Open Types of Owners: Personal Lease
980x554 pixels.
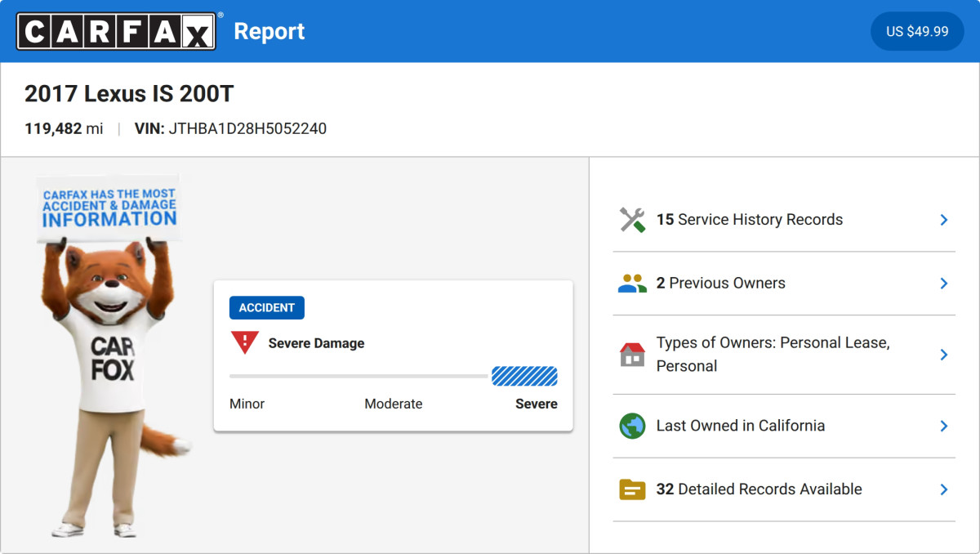784,355
